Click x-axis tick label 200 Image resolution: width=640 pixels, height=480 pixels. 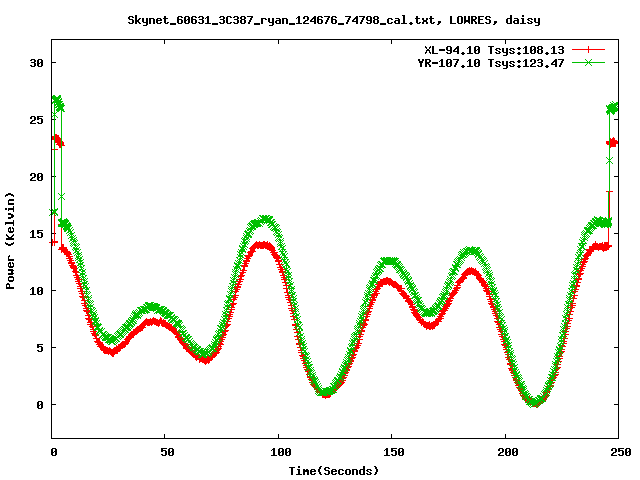(507, 452)
